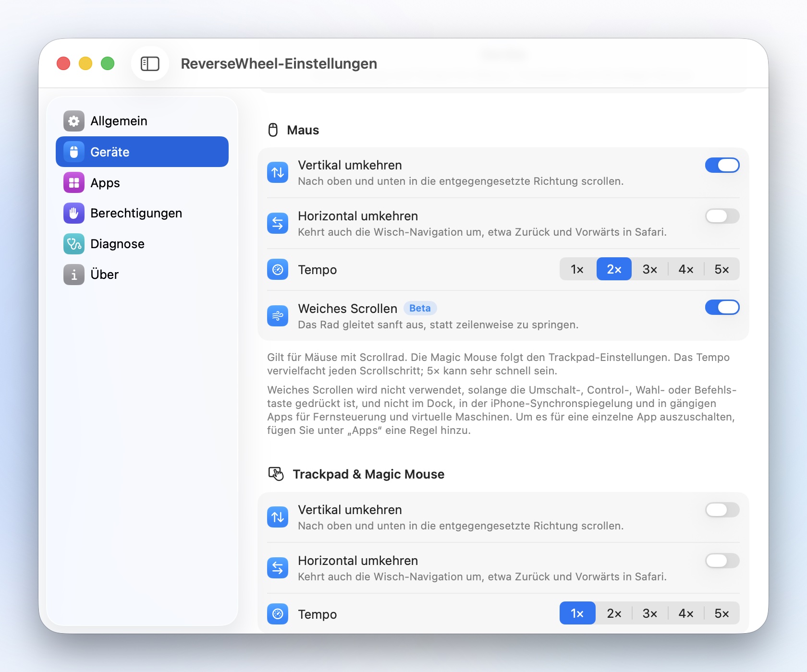Viewport: 807px width, 672px height.
Task: Choose 5× Trackpad Tempo
Action: click(x=722, y=613)
